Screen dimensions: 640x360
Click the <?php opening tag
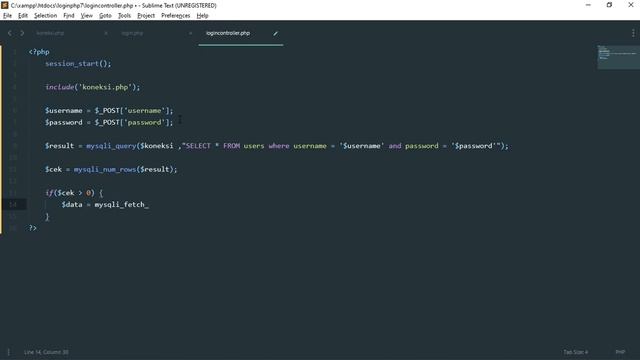coord(39,52)
